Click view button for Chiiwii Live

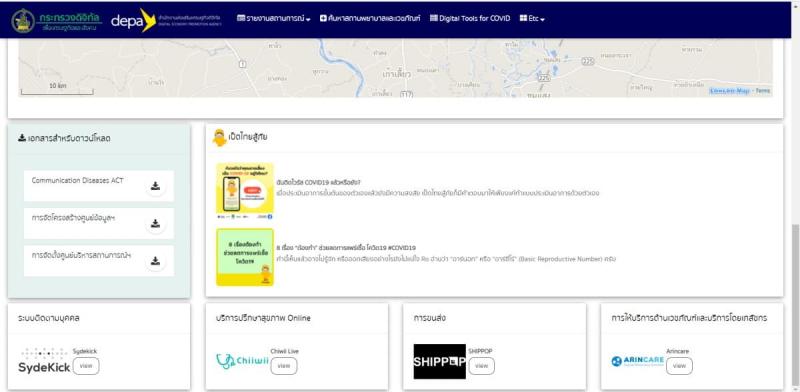coord(284,366)
